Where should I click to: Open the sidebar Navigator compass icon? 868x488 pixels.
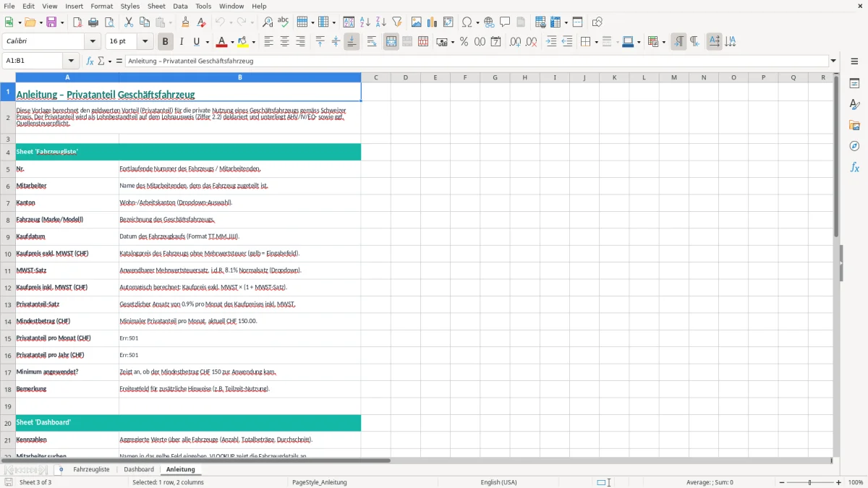pyautogui.click(x=854, y=147)
